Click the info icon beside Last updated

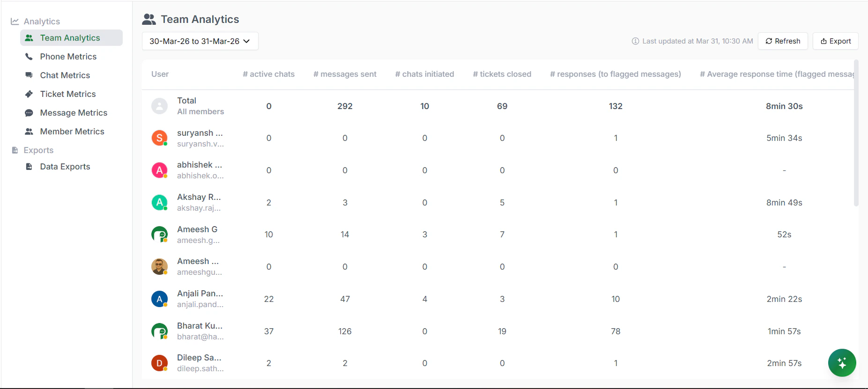click(x=635, y=41)
